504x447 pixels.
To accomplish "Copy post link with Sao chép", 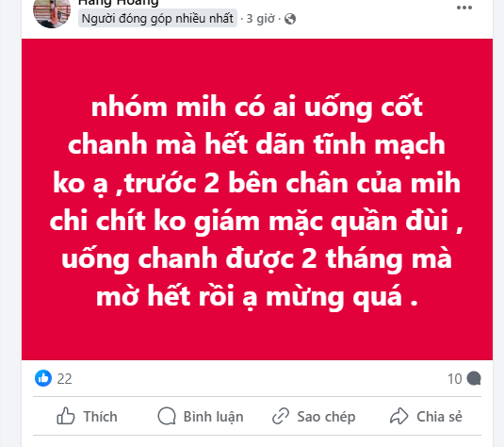I will [314, 416].
